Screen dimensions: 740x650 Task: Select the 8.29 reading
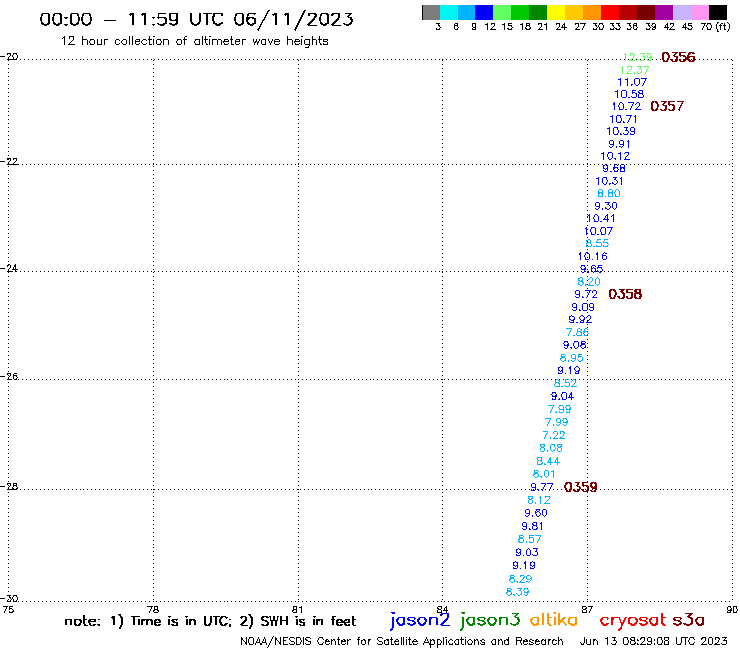(x=521, y=579)
